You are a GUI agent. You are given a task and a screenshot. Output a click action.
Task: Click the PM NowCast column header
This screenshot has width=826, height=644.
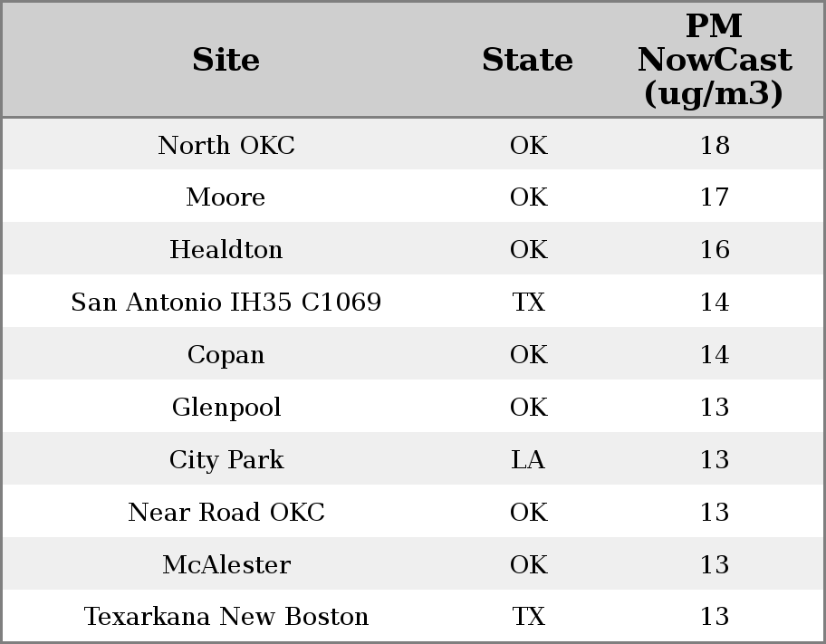tap(714, 60)
